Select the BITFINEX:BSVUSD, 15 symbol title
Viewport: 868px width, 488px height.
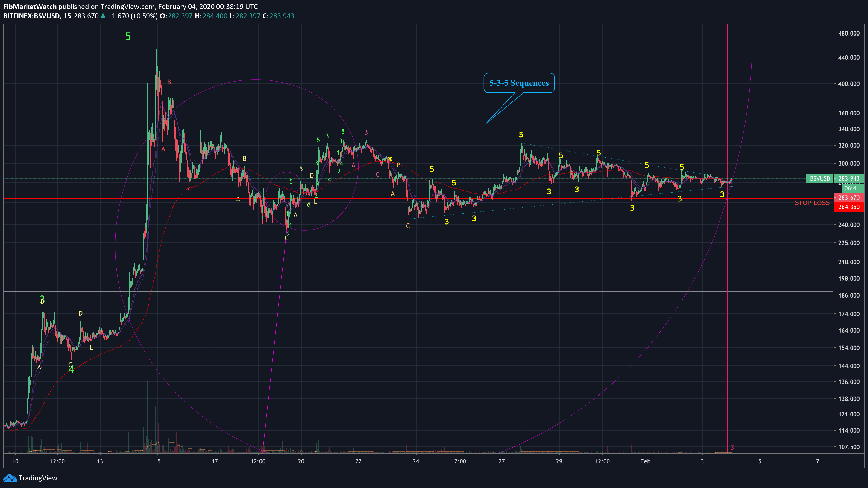37,16
